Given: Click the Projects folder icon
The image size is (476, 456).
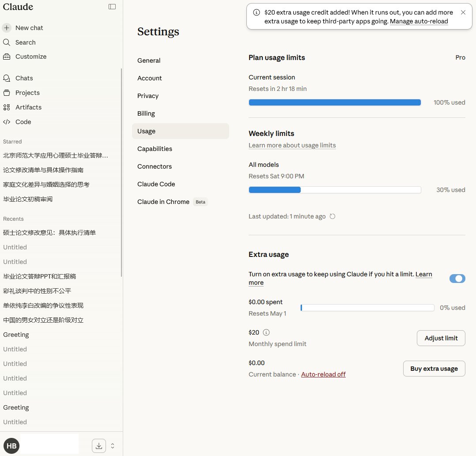Looking at the screenshot, I should pyautogui.click(x=7, y=93).
